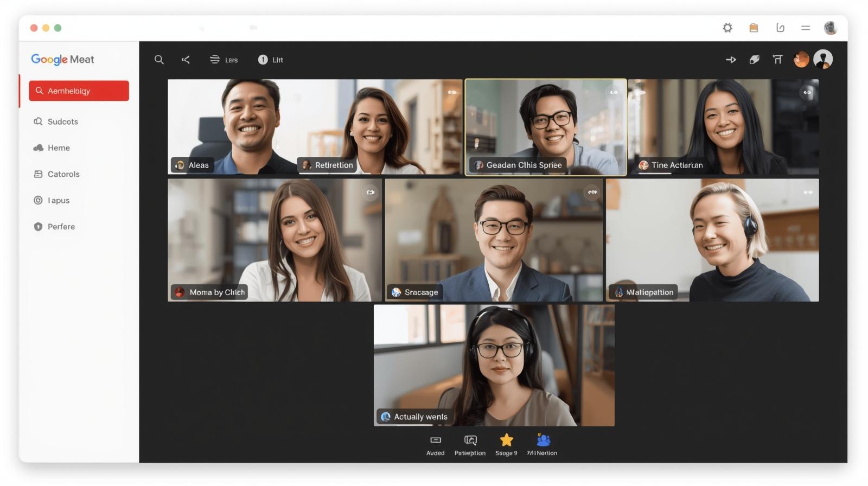Toggle expand icon on Tine Actlarian tile
868x486 pixels.
coord(807,92)
